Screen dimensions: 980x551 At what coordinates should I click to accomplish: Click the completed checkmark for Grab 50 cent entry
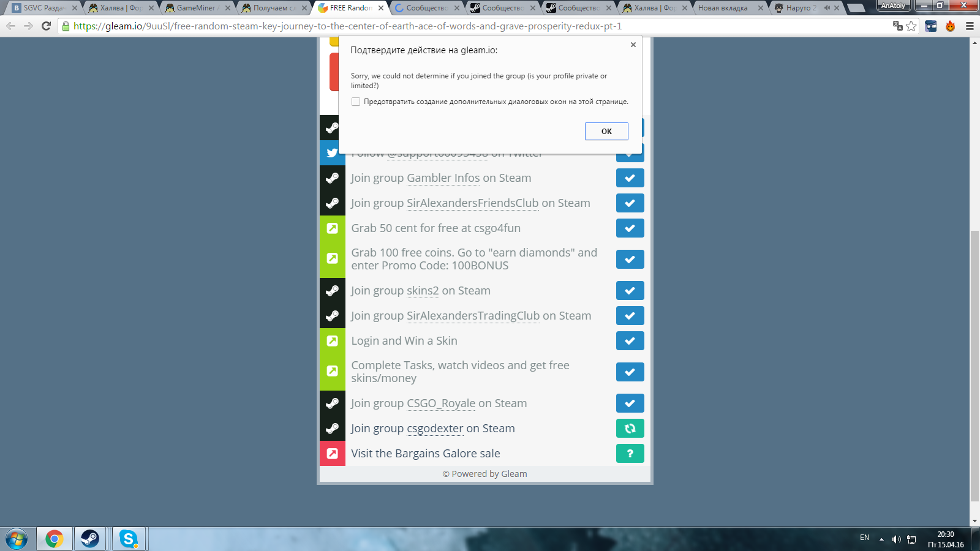coord(630,228)
